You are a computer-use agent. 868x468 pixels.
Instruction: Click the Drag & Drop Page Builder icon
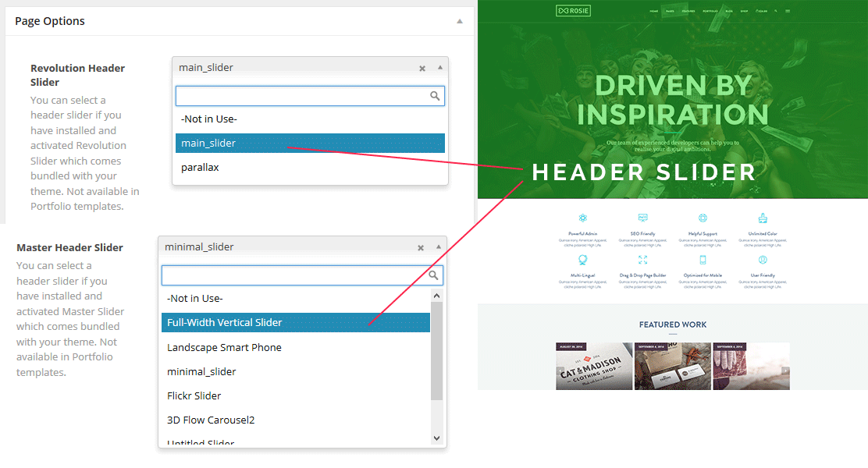[x=642, y=260]
